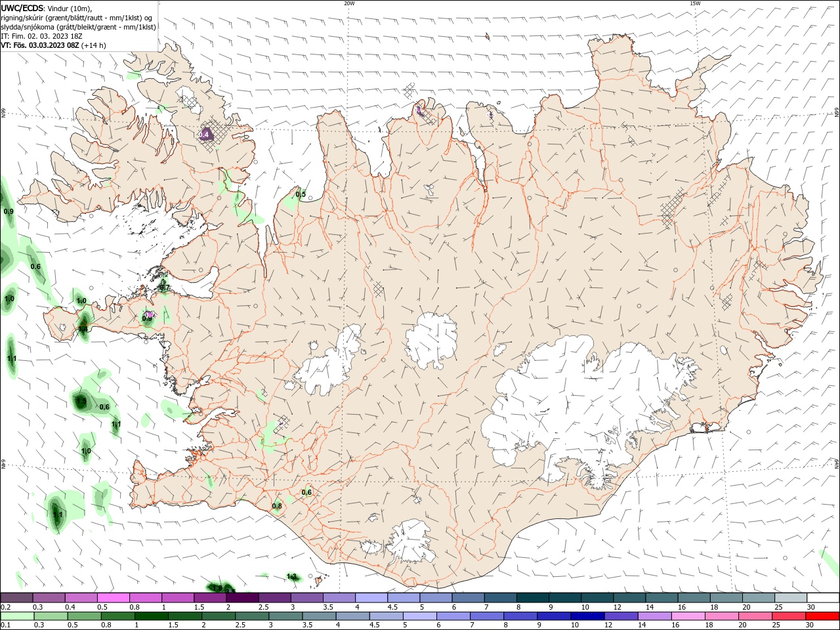The height and width of the screenshot is (630, 840).
Task: Click the 0.5 precipitation value on the north coast
Action: (x=301, y=194)
